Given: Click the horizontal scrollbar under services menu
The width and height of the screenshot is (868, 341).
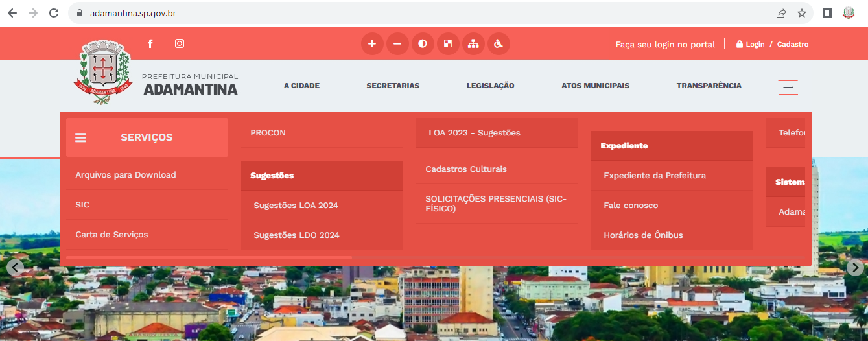Looking at the screenshot, I should tap(209, 258).
